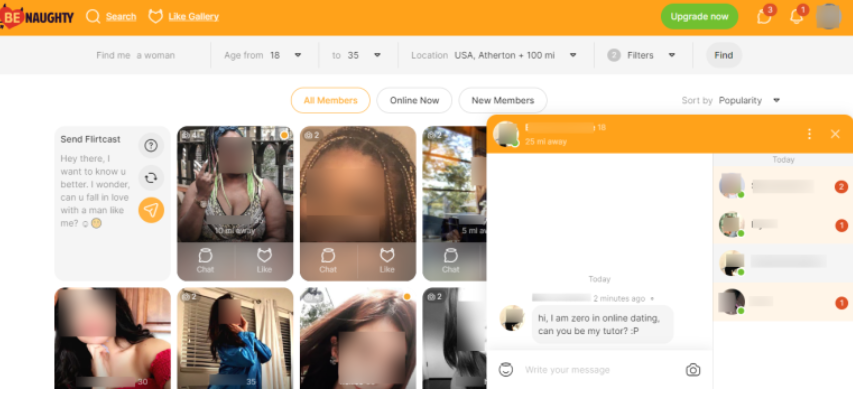853x397 pixels.
Task: Send the Flirtcast with paper plane icon
Action: [x=151, y=210]
